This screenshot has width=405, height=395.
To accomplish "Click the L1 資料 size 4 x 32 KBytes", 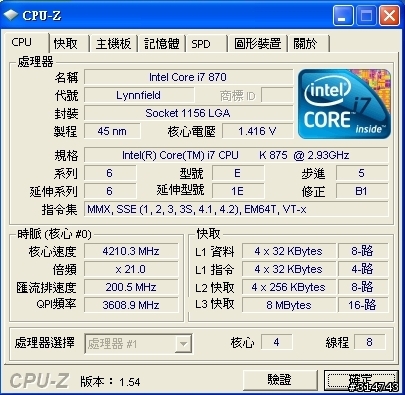I will coord(289,251).
